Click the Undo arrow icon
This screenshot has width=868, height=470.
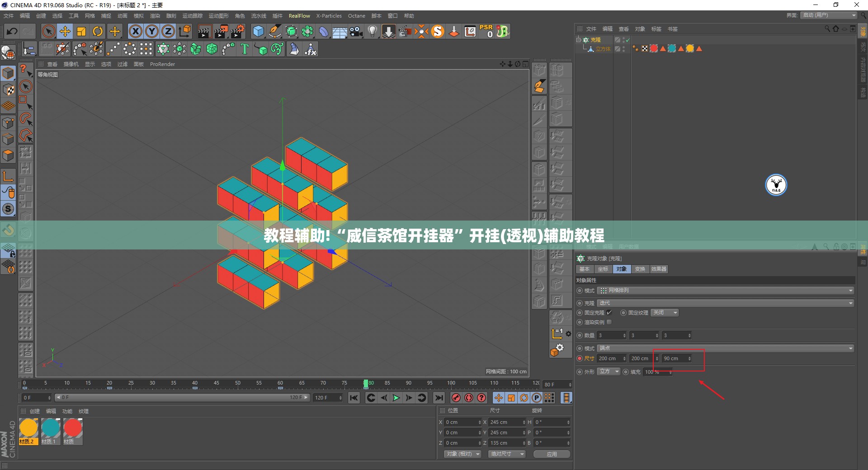pos(12,31)
